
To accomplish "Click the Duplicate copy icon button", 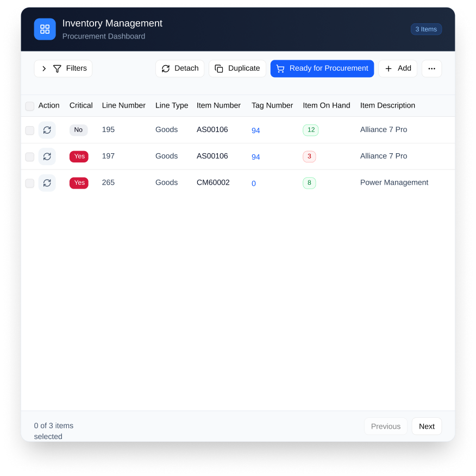I will 237,68.
